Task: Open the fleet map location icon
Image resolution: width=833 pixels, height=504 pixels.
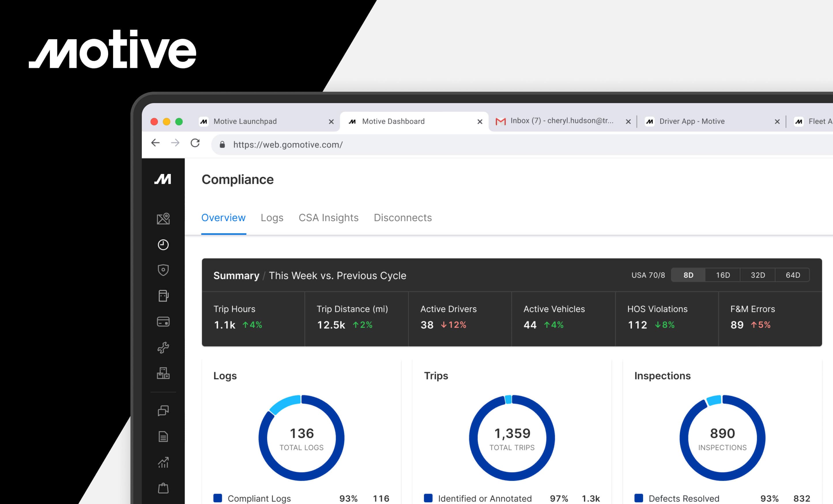Action: (x=163, y=219)
